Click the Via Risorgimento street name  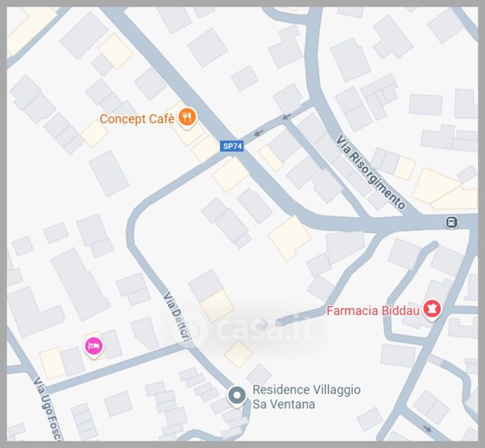coord(370,172)
